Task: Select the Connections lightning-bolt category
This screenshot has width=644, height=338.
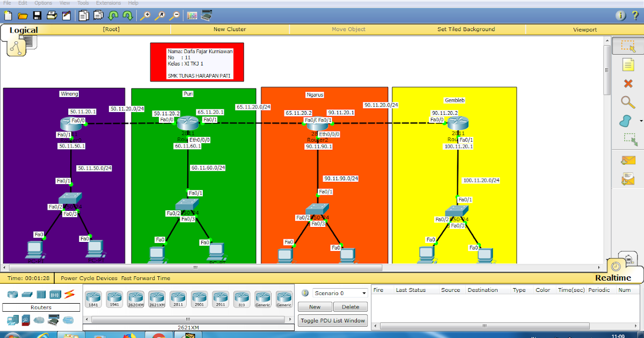Action: (x=69, y=293)
